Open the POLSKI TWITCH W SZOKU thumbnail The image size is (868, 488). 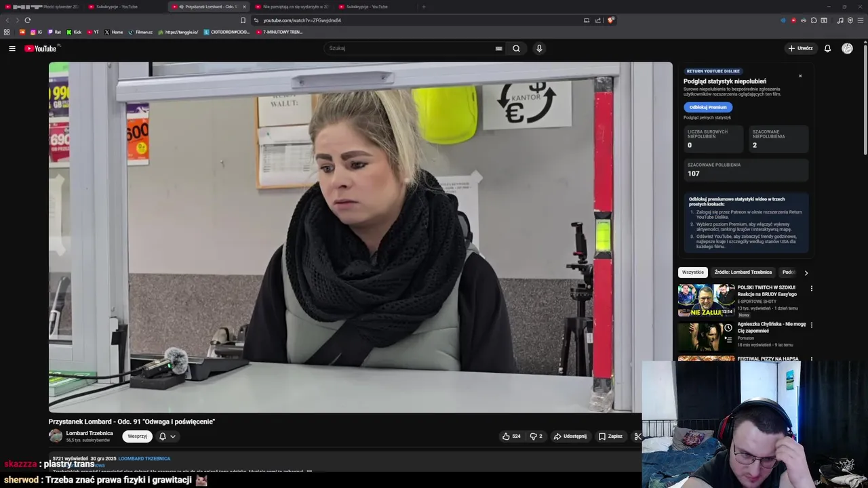[x=706, y=300]
